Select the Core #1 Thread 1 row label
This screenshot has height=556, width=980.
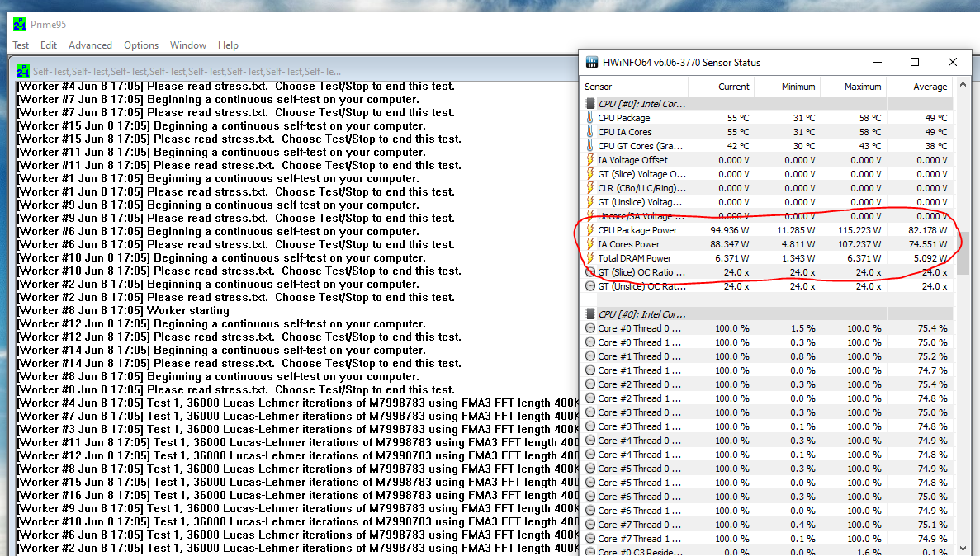tap(639, 370)
